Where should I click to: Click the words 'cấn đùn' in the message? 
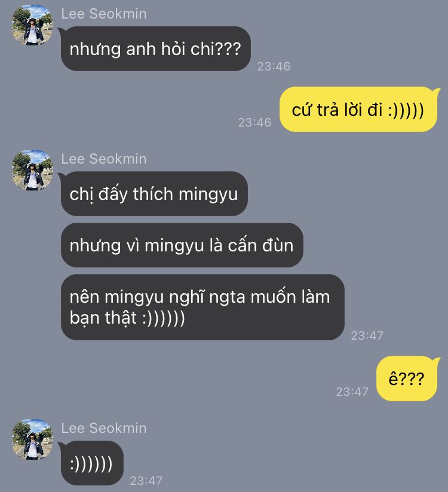260,245
